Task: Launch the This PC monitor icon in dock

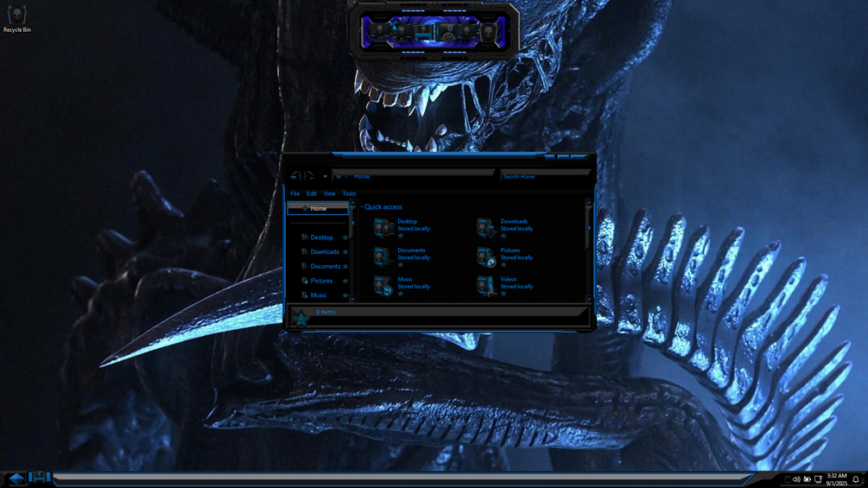Action: (380, 32)
